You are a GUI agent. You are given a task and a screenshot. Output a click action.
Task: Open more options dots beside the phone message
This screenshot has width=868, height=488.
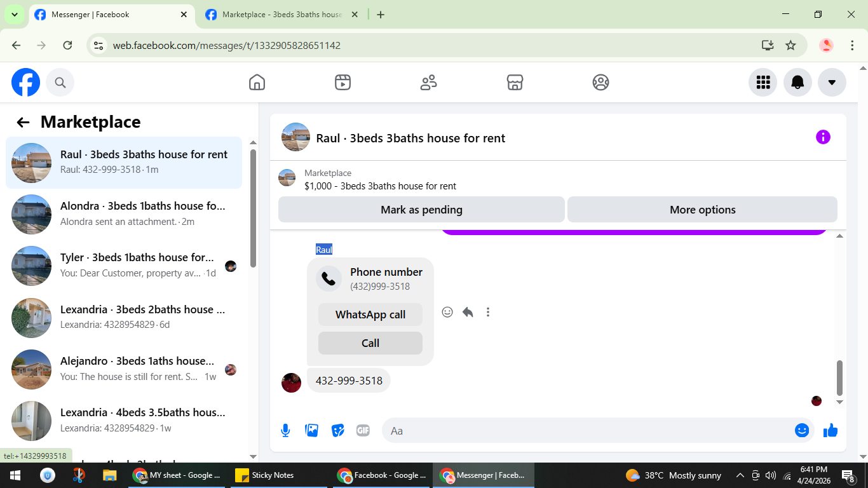point(488,312)
